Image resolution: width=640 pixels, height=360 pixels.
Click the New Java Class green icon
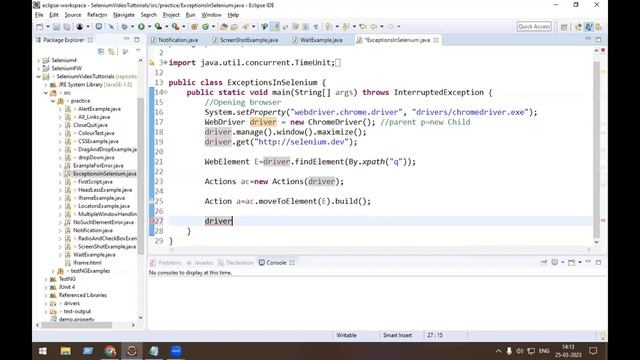(x=205, y=27)
